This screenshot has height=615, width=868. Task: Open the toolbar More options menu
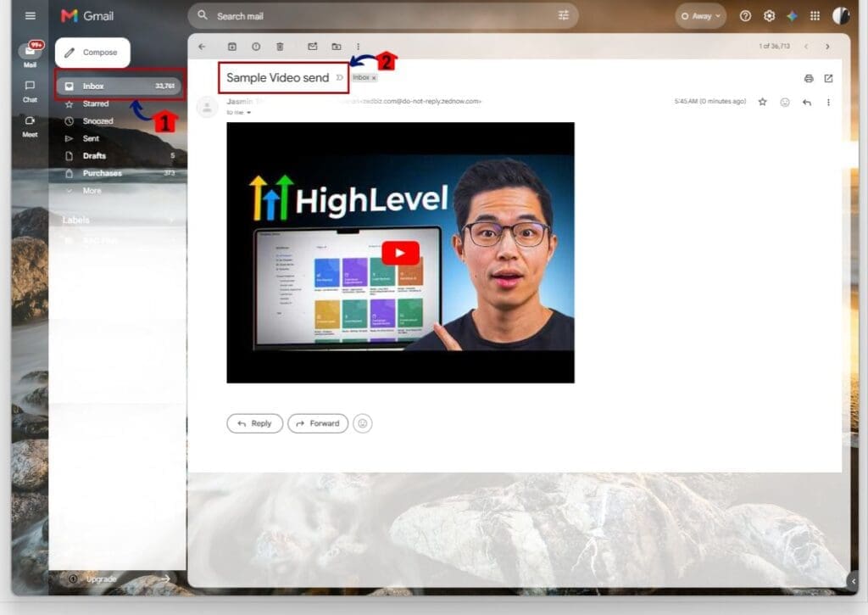coord(359,47)
